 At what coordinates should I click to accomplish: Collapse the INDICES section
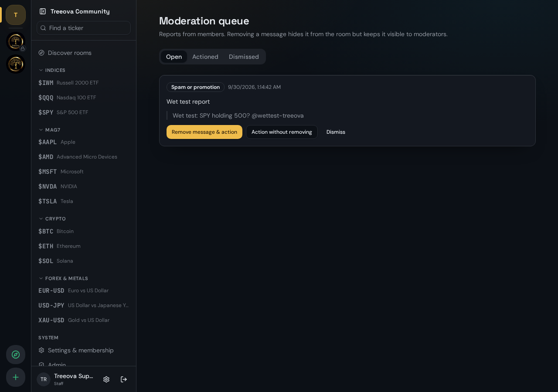tap(52, 70)
